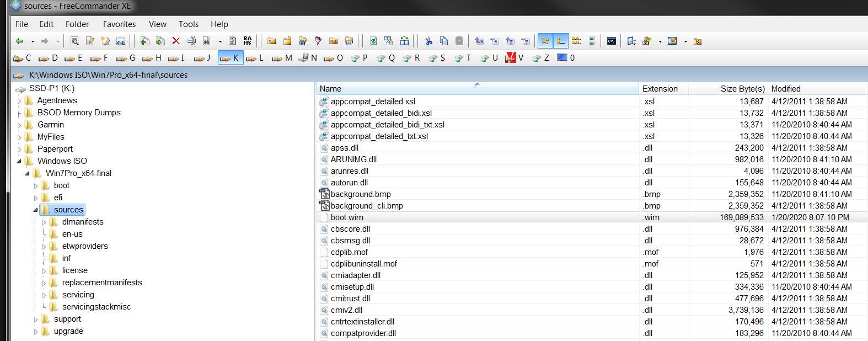Viewport: 868px width, 341px height.
Task: Select drive D button
Action: point(48,58)
